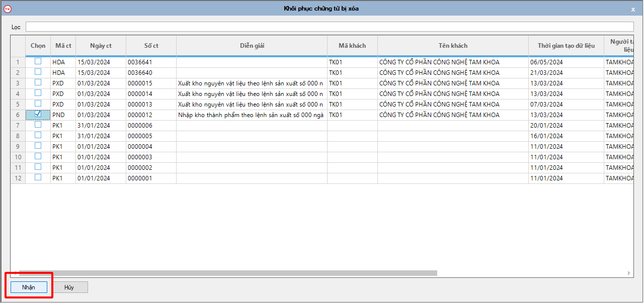Click the Tam Khoa app logo icon

point(7,9)
